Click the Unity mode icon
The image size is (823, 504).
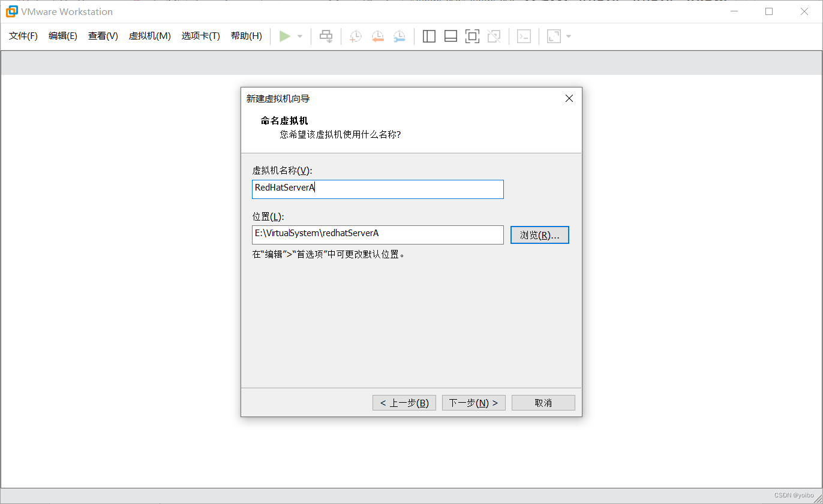pyautogui.click(x=494, y=37)
